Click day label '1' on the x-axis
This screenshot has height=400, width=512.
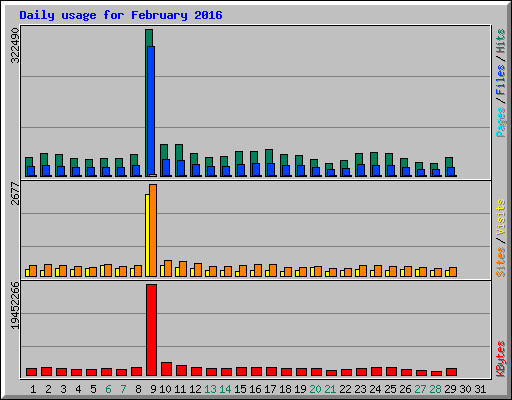coord(33,389)
